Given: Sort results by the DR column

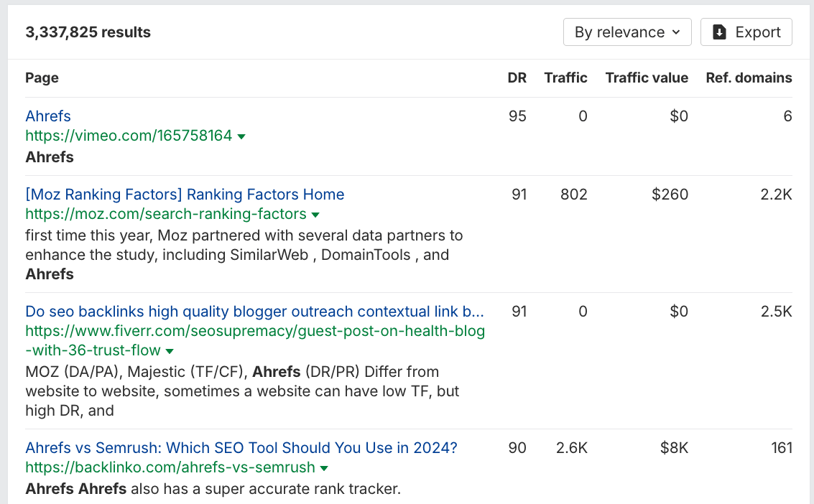Looking at the screenshot, I should 517,78.
